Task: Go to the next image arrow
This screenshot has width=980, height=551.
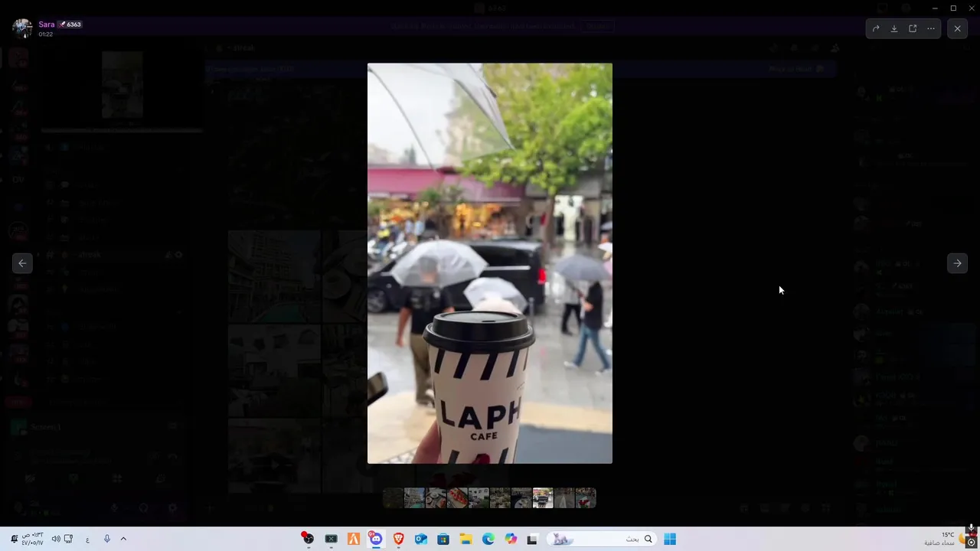Action: click(957, 263)
